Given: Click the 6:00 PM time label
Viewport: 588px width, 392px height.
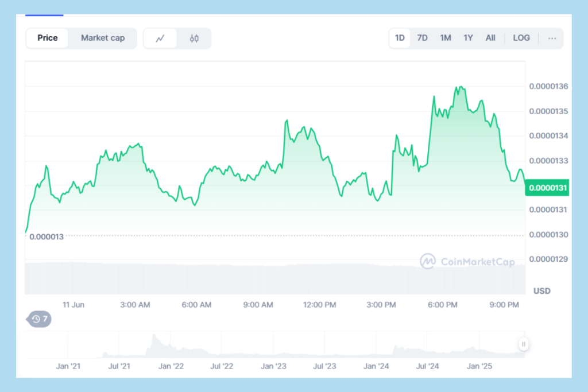Looking at the screenshot, I should pyautogui.click(x=443, y=305).
